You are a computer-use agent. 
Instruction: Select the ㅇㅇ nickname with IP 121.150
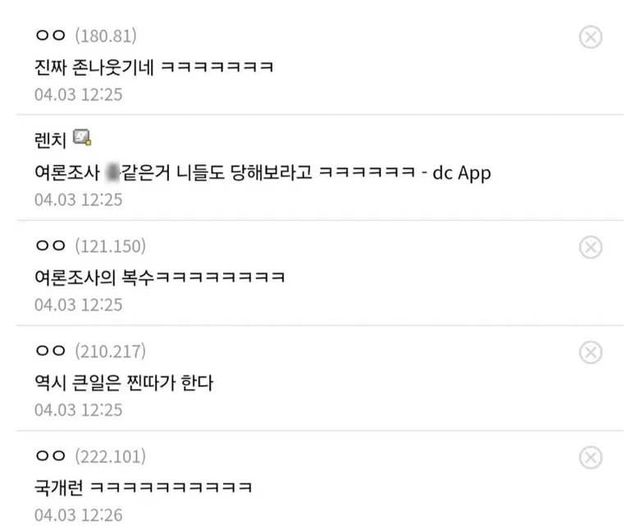tap(51, 245)
